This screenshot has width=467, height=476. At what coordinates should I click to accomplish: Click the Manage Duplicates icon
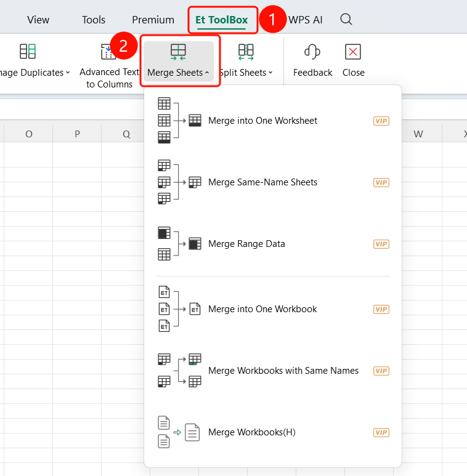click(x=28, y=51)
